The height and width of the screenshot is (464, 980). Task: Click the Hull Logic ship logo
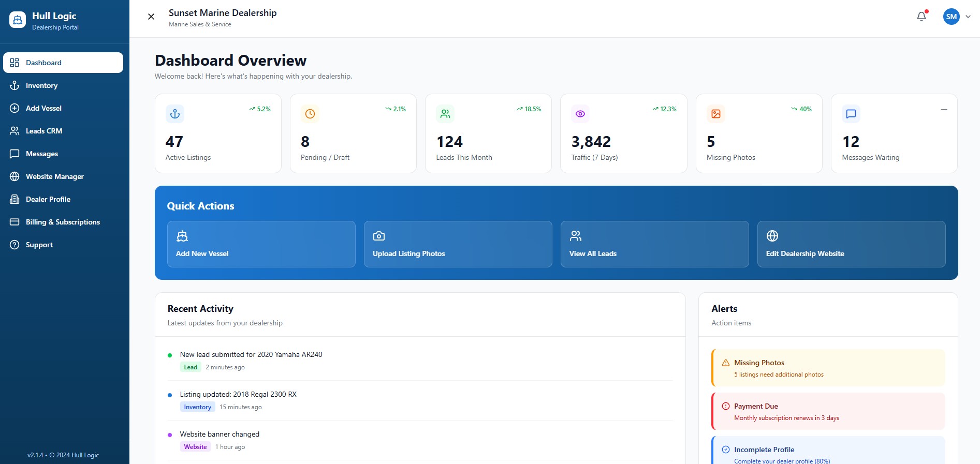pyautogui.click(x=18, y=20)
